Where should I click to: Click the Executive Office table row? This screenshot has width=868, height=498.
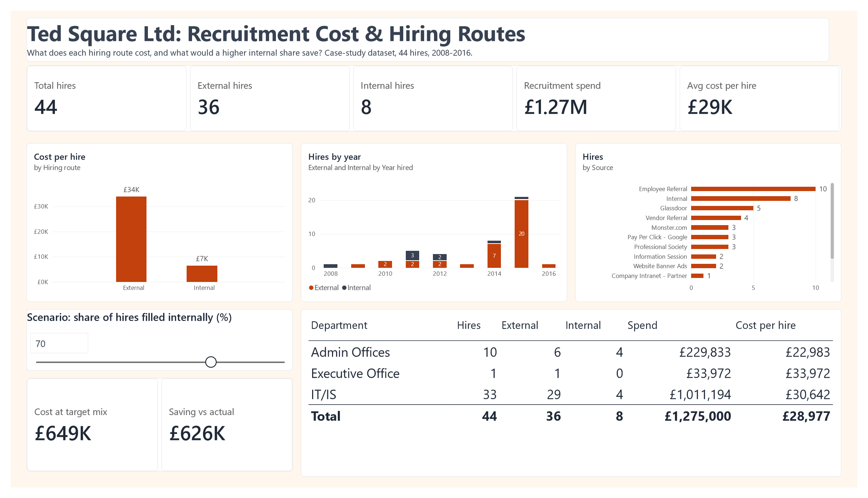pos(570,373)
